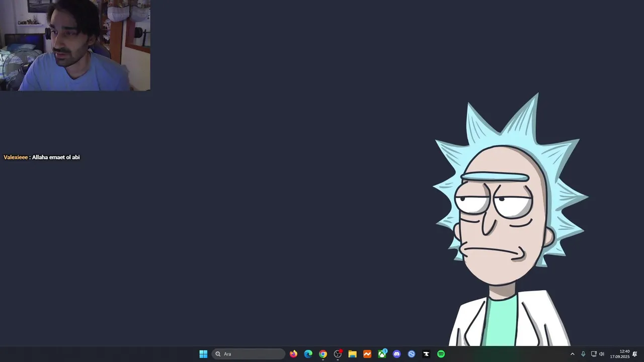Open the notifications bell icon
The image size is (644, 362).
click(x=635, y=354)
